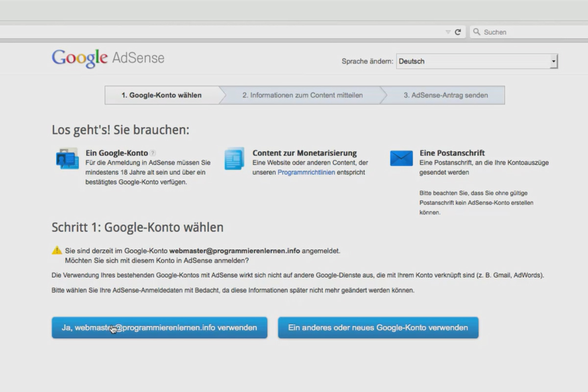This screenshot has width=588, height=392.
Task: Click the bold email webmaster@programmierenlernen.info in the notice
Action: [235, 250]
